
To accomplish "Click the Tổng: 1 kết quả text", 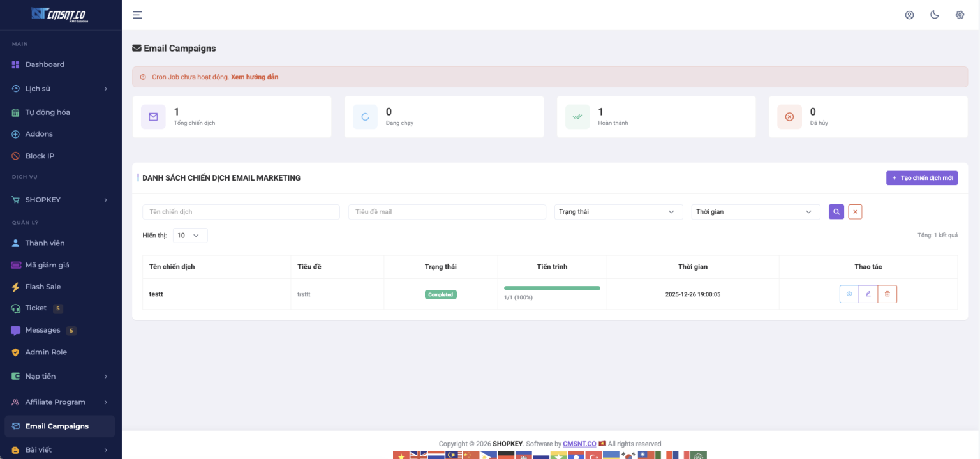I will [938, 236].
